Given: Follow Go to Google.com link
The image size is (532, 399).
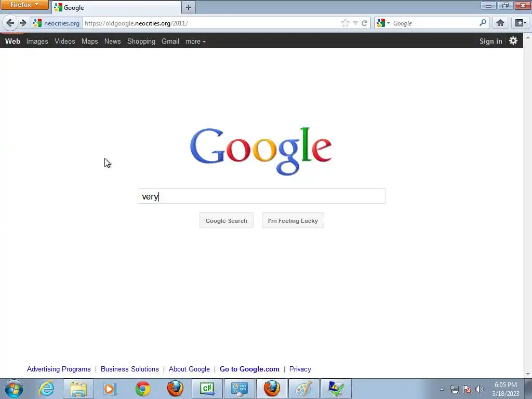Looking at the screenshot, I should pyautogui.click(x=249, y=369).
